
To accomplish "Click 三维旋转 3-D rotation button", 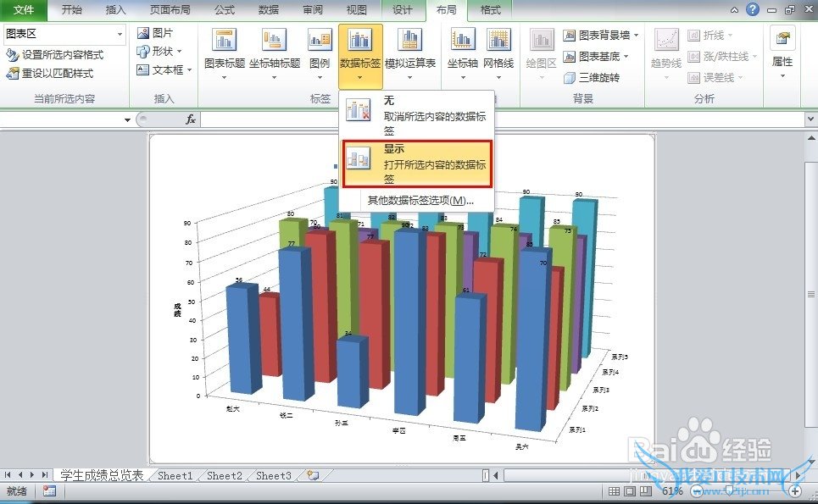I will [x=592, y=77].
